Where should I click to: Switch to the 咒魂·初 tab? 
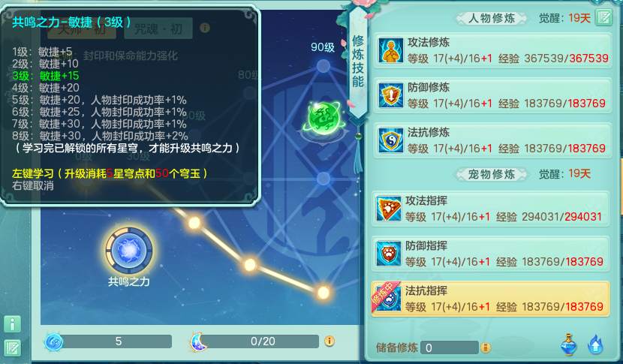tap(158, 29)
